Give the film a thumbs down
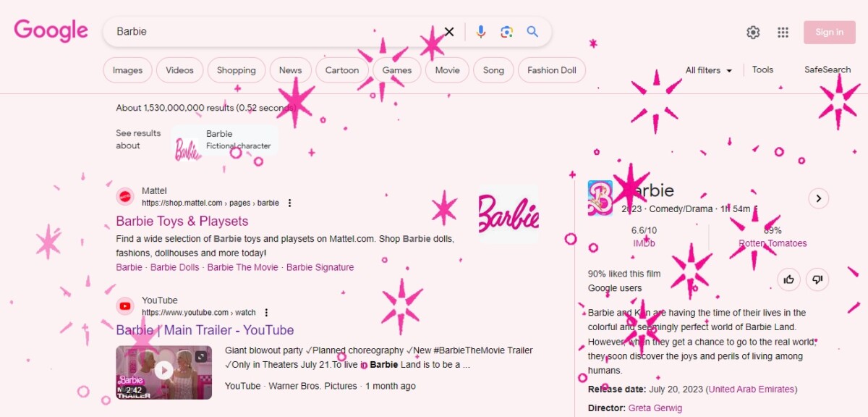Screen dimensions: 868x417 (x=817, y=279)
